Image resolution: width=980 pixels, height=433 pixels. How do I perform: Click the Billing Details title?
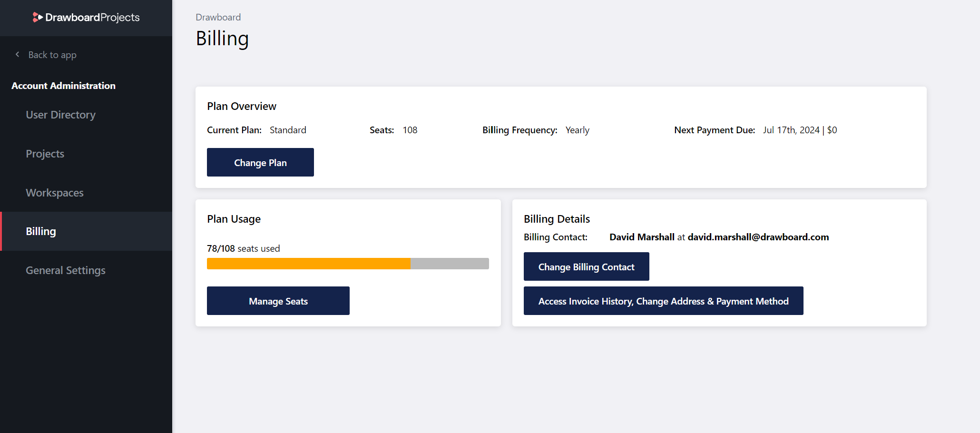click(x=557, y=219)
